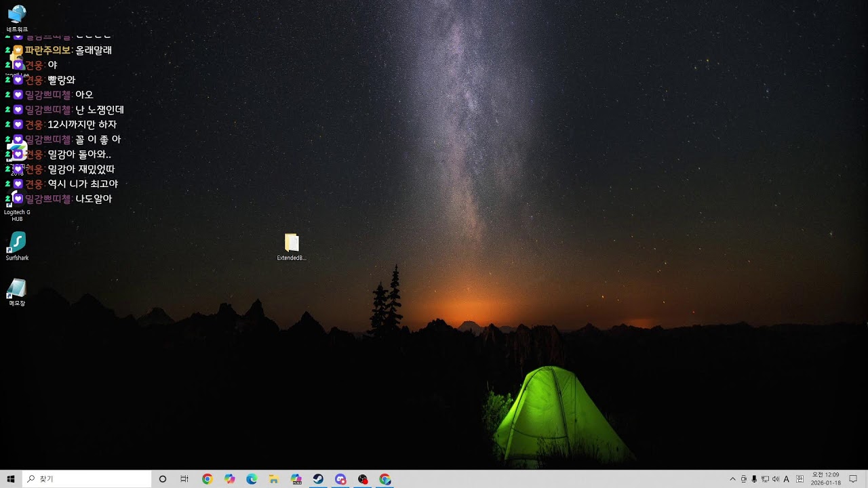868x488 pixels.
Task: Click the taskbar search box labeled 찾기
Action: pyautogui.click(x=87, y=479)
